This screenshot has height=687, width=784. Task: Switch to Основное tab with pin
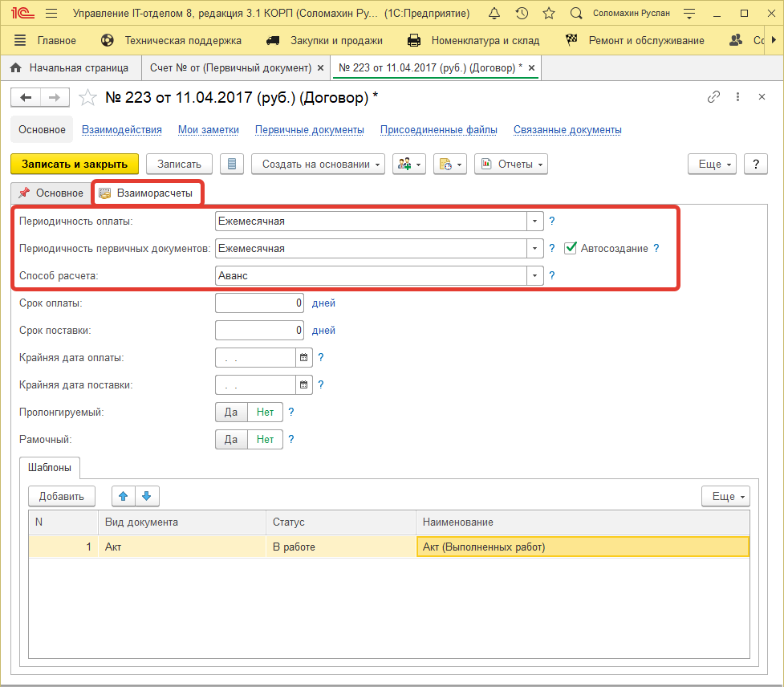coord(51,193)
